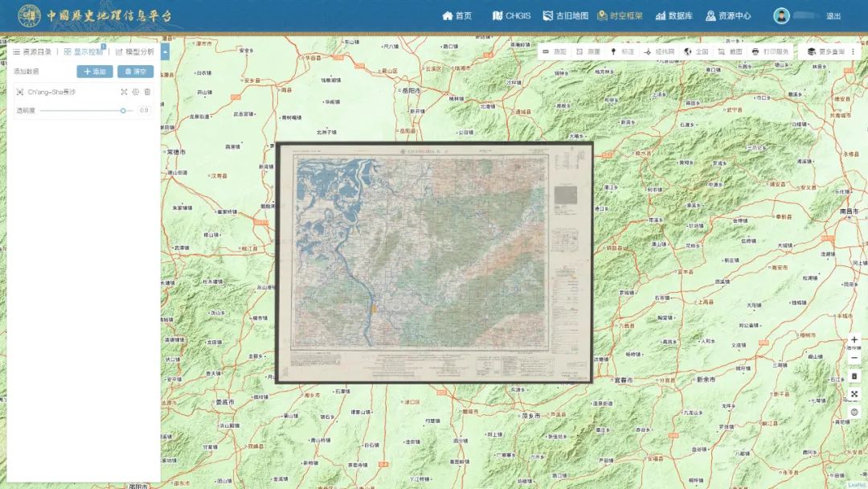Zoom to Ch'ang-Sha layer extent icon
This screenshot has height=489, width=868.
click(124, 92)
